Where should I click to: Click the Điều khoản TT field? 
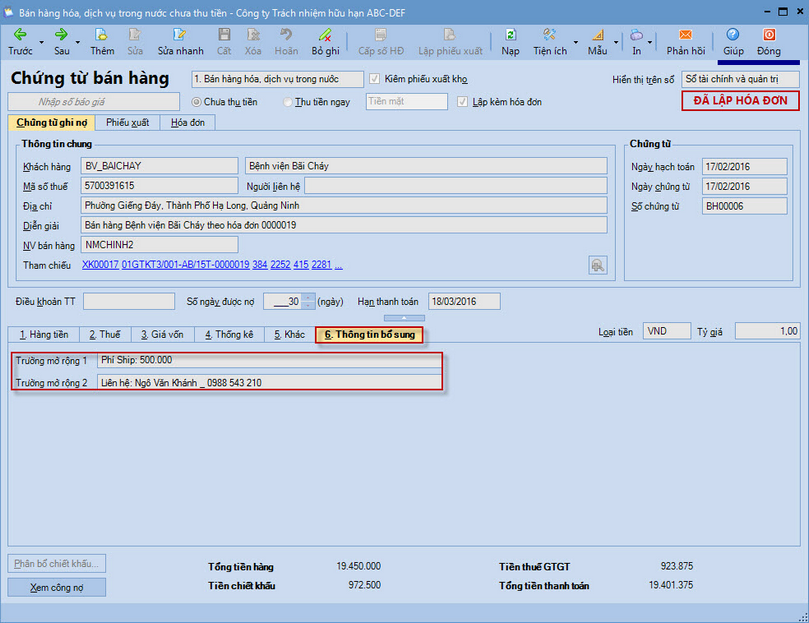pyautogui.click(x=129, y=301)
